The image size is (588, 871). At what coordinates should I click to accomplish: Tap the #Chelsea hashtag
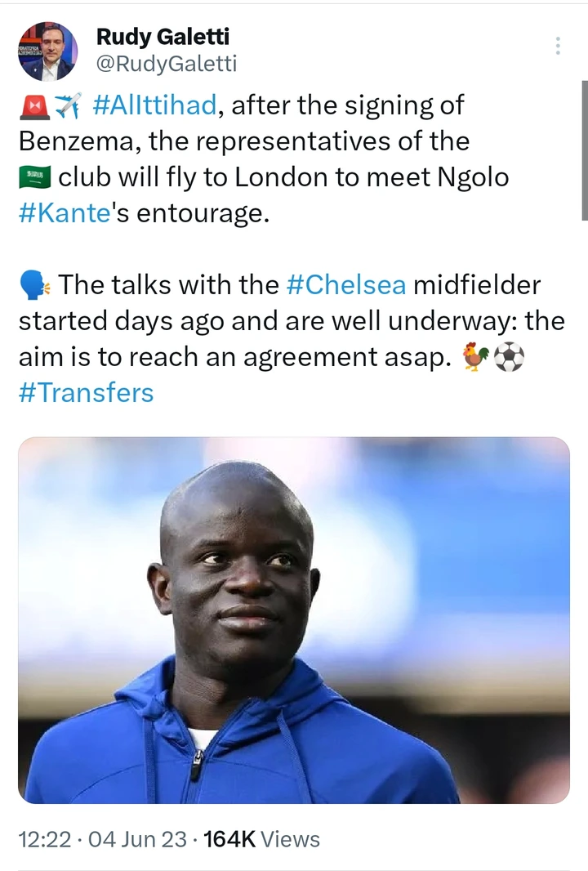(x=346, y=285)
